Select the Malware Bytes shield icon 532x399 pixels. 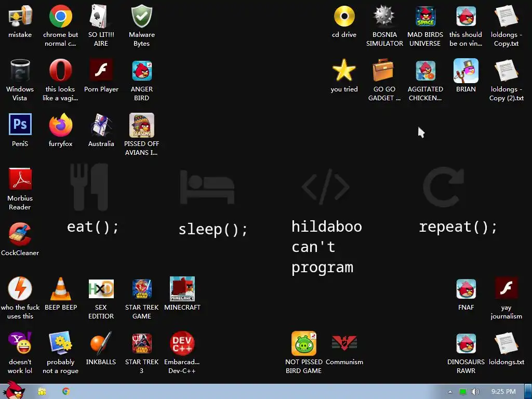pyautogui.click(x=142, y=16)
